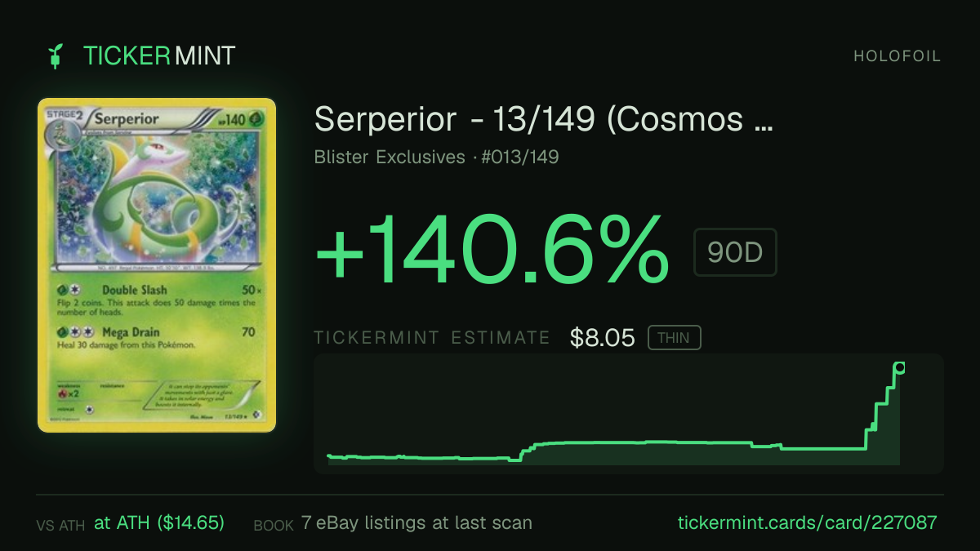Click the Serperior - 13/149 card title
The image size is (980, 551).
point(543,121)
